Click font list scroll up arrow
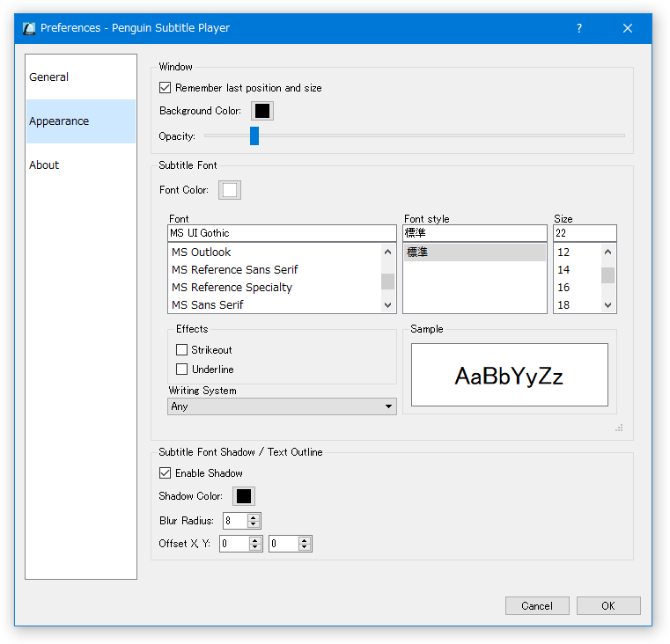 click(387, 252)
